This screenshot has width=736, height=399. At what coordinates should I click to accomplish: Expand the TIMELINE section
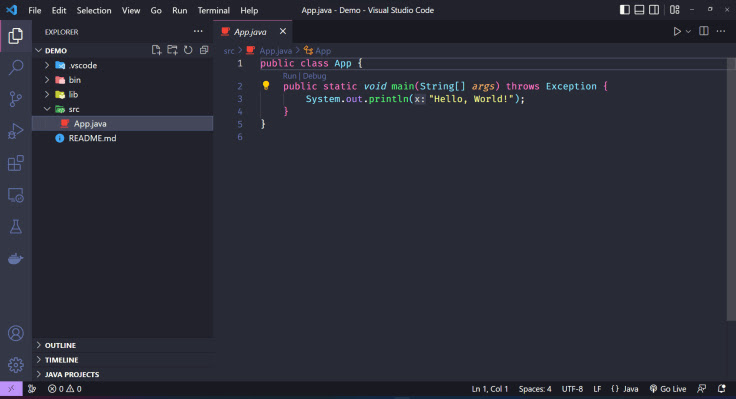pos(122,360)
